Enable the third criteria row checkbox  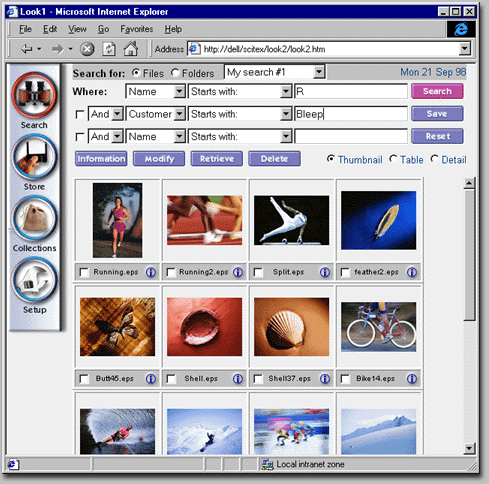[x=80, y=137]
